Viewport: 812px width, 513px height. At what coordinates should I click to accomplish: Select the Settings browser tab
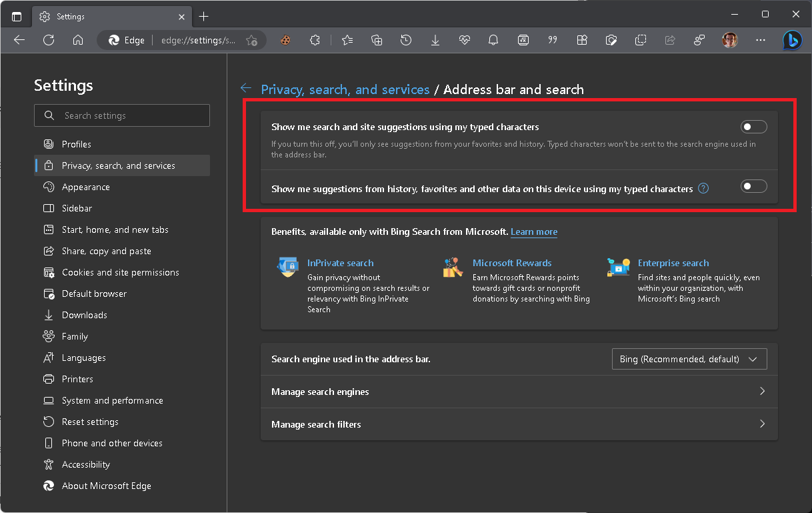tap(111, 16)
